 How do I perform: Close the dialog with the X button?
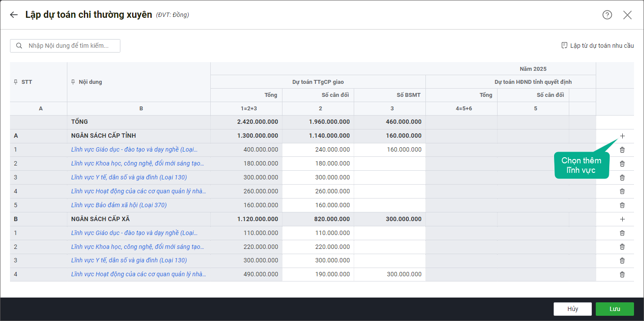pos(627,15)
